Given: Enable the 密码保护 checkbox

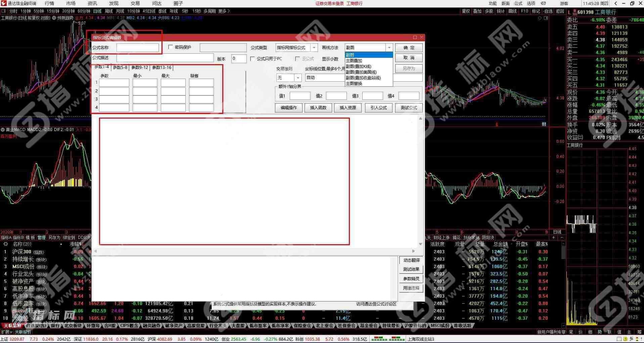Looking at the screenshot, I should coord(171,47).
